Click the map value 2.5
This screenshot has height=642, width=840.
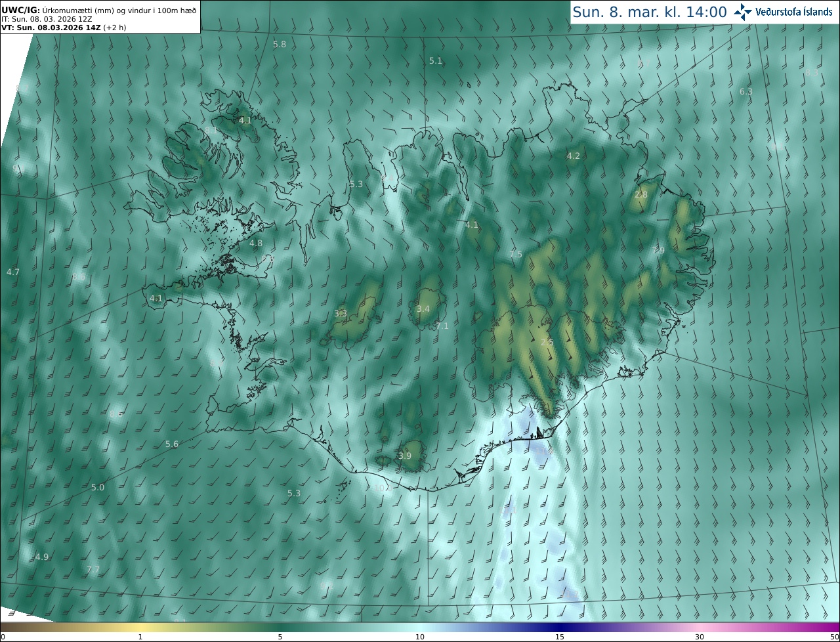[547, 342]
